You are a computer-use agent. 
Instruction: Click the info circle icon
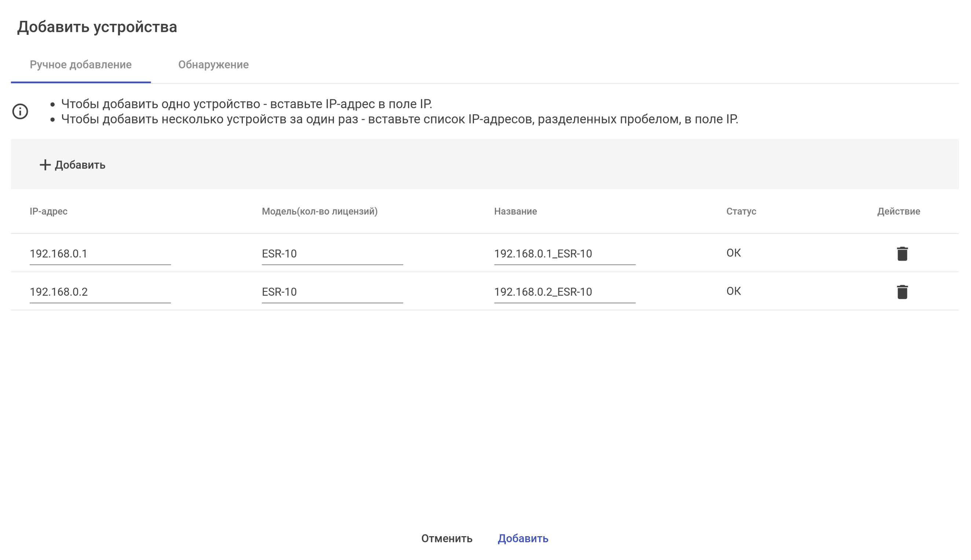click(x=20, y=111)
